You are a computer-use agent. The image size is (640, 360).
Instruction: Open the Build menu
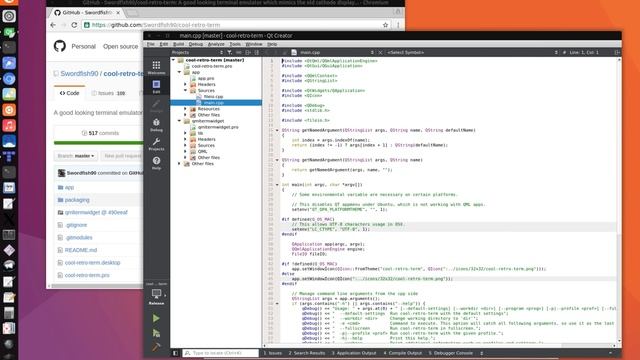click(x=179, y=44)
